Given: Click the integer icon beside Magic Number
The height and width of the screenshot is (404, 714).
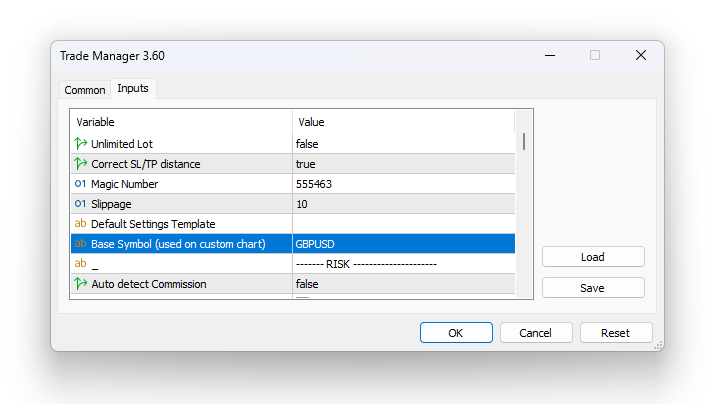Looking at the screenshot, I should click(80, 184).
